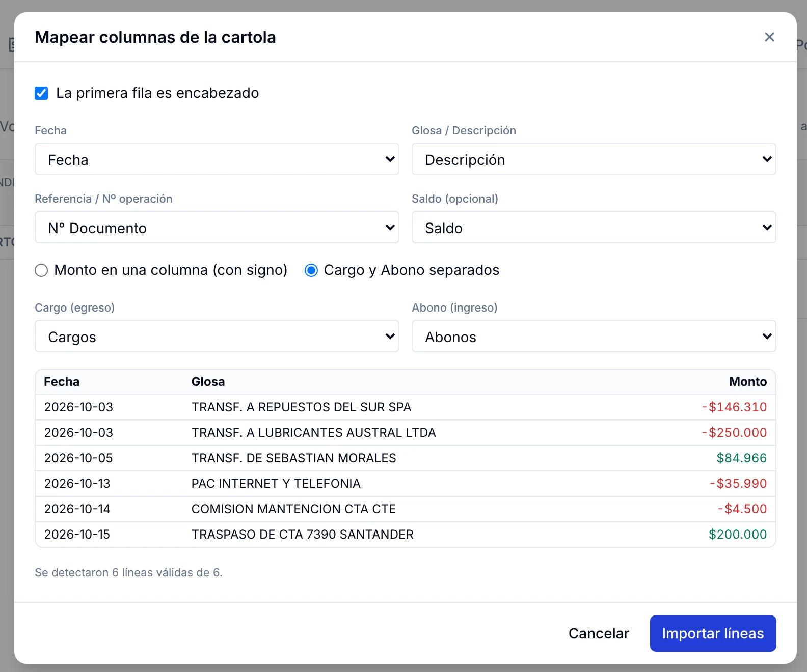The image size is (807, 672).
Task: Click the Monto table column header
Action: [x=747, y=382]
